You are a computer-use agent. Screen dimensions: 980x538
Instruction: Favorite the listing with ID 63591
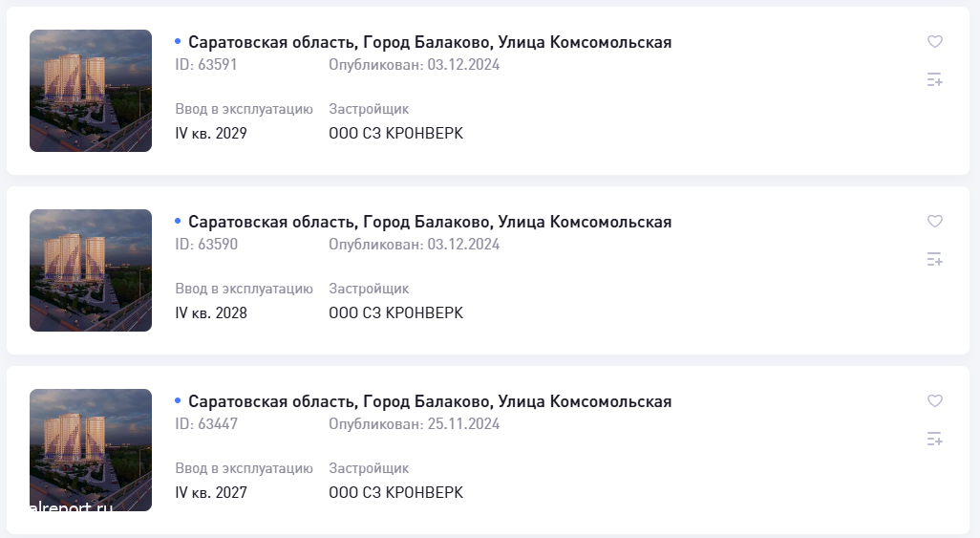point(935,42)
